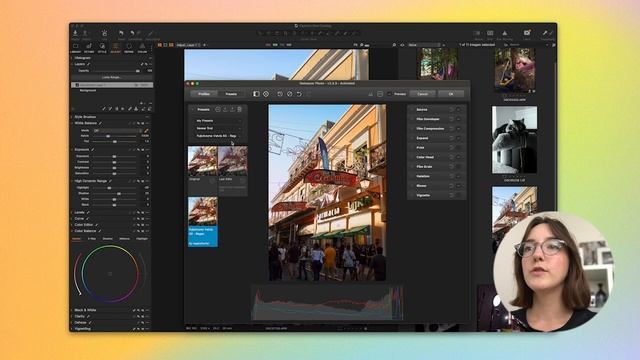640x360 pixels.
Task: Reset the Film Compression section
Action: 451,129
